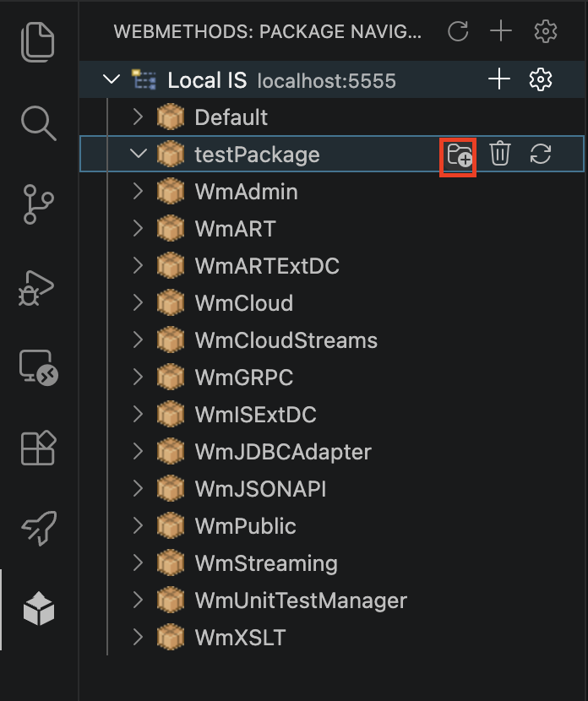Viewport: 588px width, 701px height.
Task: Open webMethods package view in activity bar
Action: (x=39, y=608)
